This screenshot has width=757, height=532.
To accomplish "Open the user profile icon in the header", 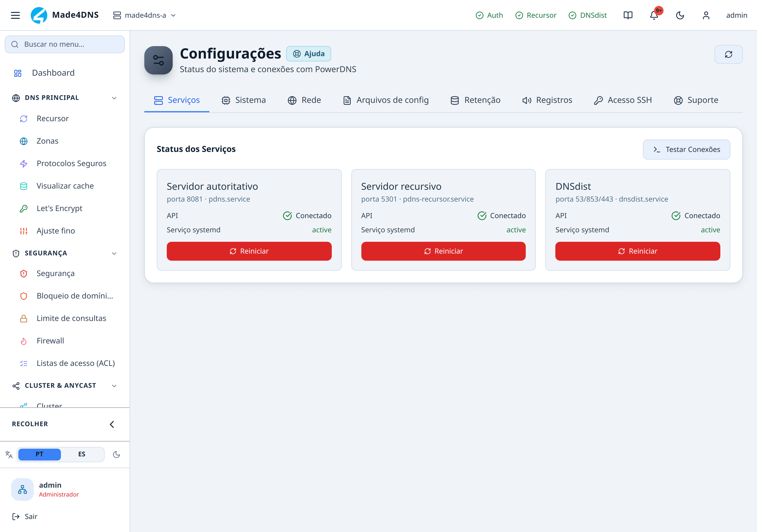I will coord(706,15).
